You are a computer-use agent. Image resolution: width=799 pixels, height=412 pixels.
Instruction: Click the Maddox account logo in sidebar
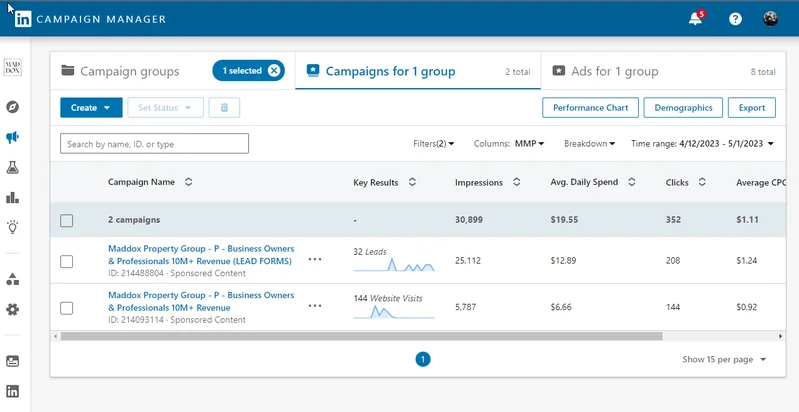coord(12,67)
